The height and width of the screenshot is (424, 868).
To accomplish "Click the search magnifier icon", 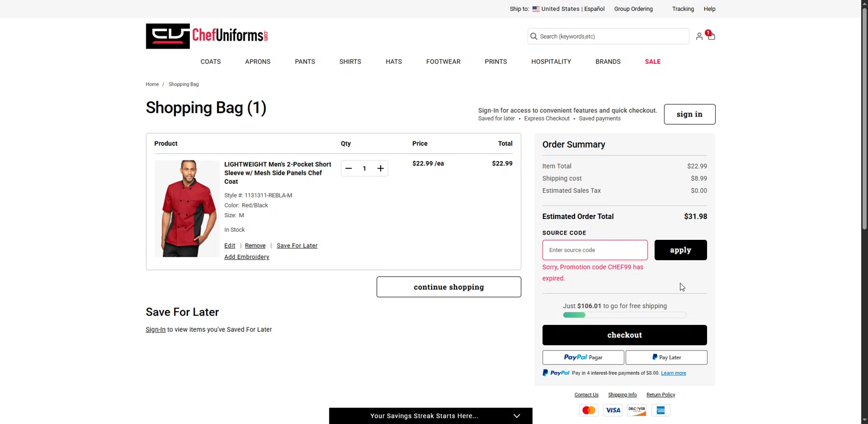I will 534,36.
